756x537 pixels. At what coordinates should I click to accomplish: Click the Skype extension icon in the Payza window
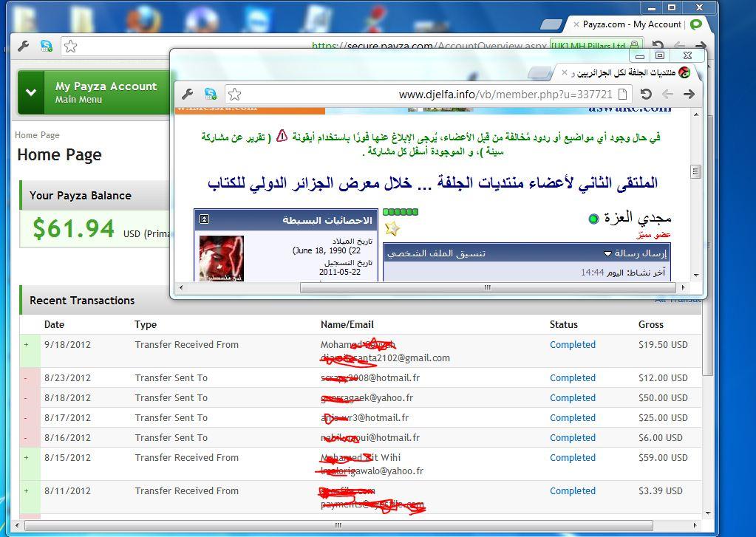pos(47,47)
